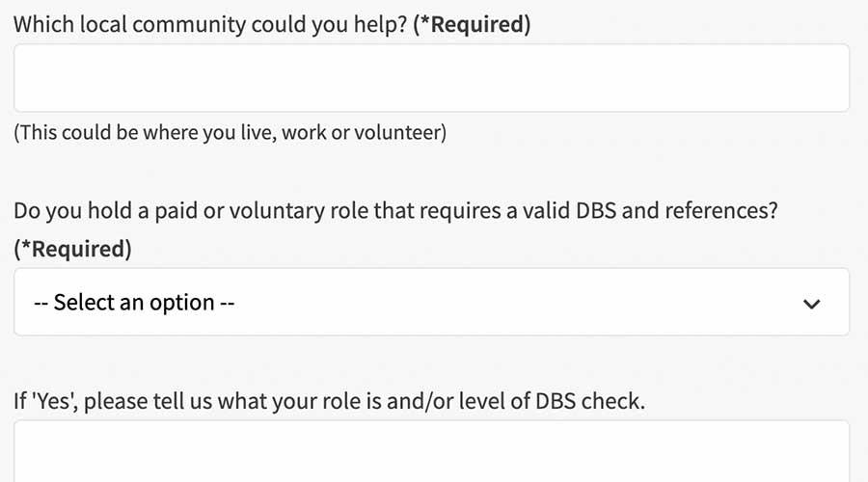
Task: Click "(*Required)" beside the community question
Action: pos(472,25)
